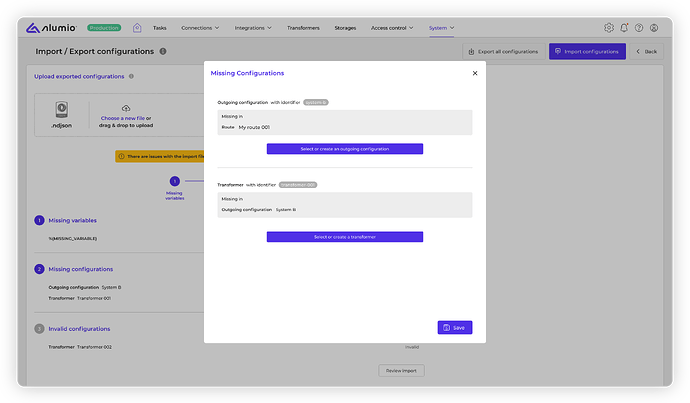Click the Import configurations button
This screenshot has width=690, height=403.
(587, 51)
